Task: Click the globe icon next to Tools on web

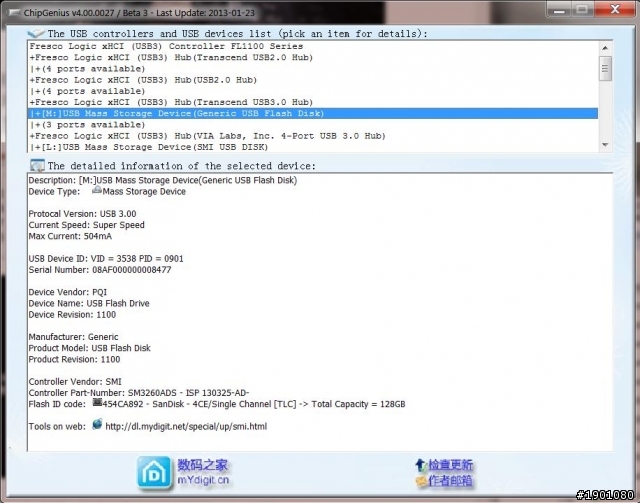Action: [97, 424]
